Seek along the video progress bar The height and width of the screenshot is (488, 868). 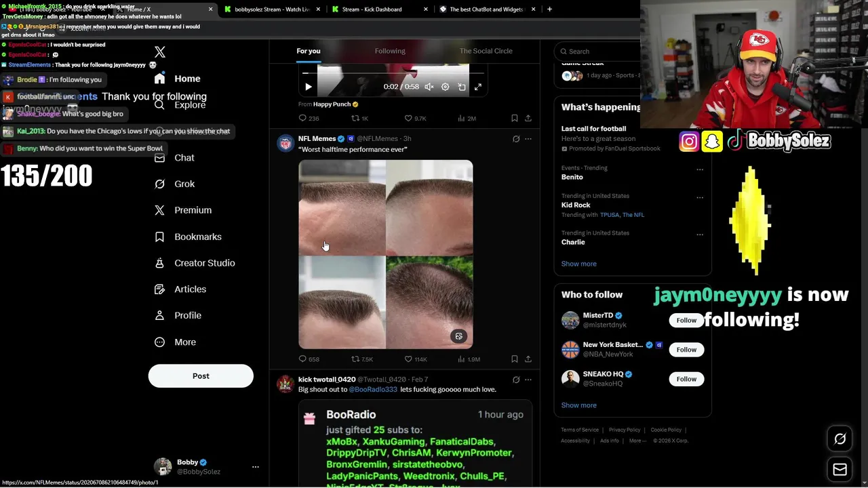[x=393, y=73]
